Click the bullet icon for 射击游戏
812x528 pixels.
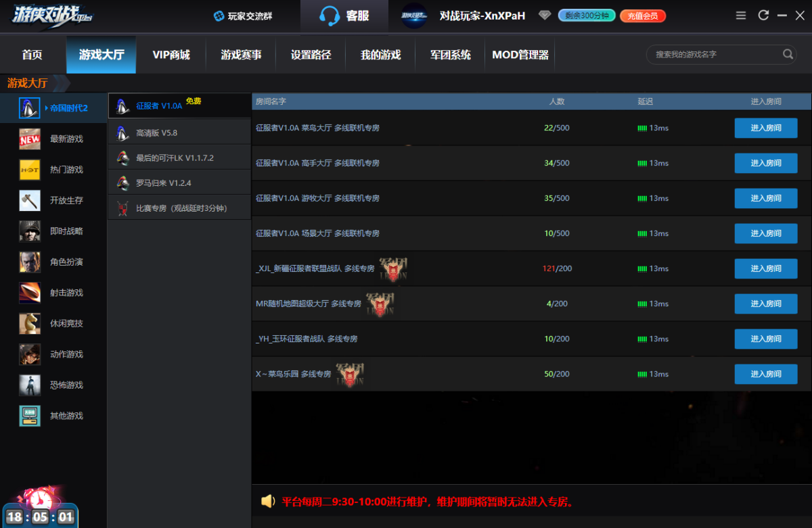30,293
